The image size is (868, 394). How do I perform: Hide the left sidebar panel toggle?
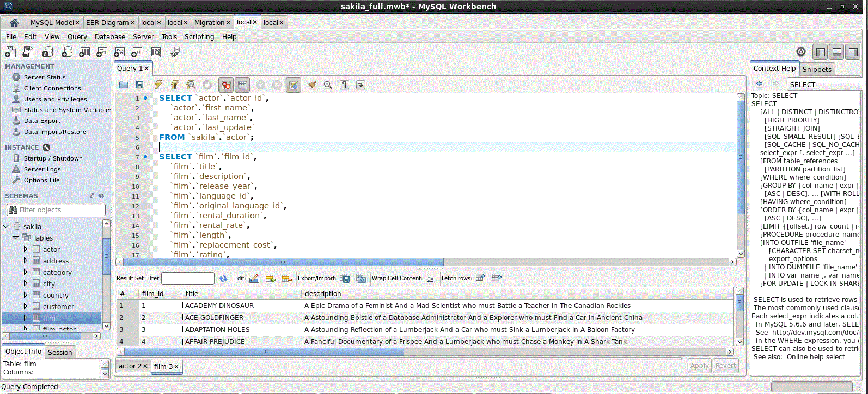[820, 52]
